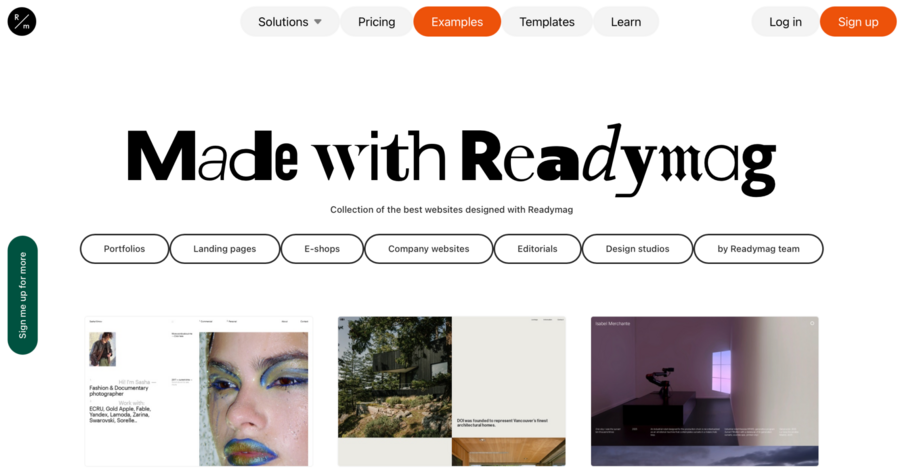Open the Pricing page
Image resolution: width=900 pixels, height=473 pixels.
pyautogui.click(x=377, y=22)
